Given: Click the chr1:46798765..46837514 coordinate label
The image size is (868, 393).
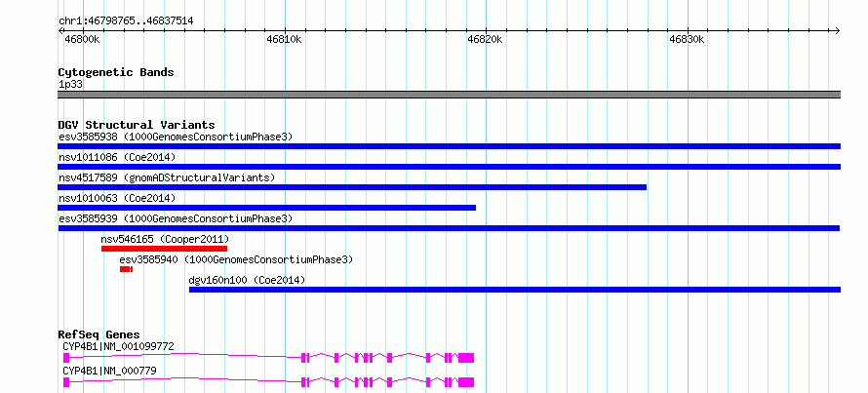Looking at the screenshot, I should click(126, 21).
